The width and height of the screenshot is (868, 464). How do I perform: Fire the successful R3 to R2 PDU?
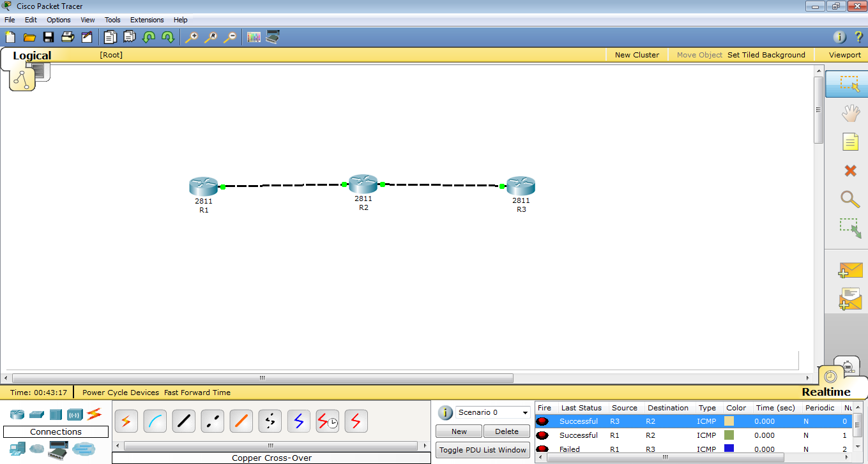pyautogui.click(x=544, y=421)
